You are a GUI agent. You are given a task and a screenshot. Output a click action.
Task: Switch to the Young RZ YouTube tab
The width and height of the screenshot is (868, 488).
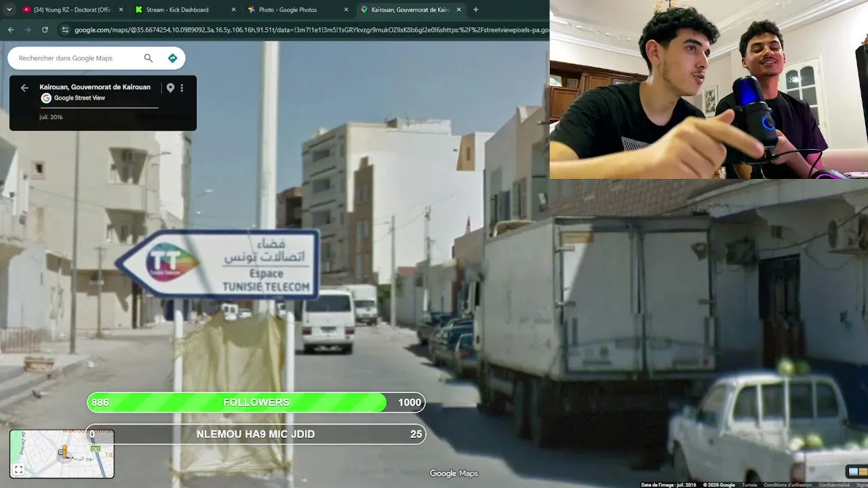72,9
